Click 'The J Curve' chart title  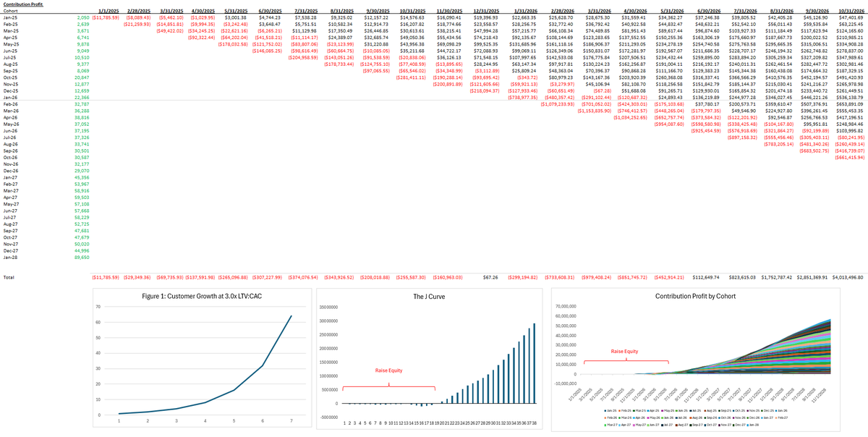[428, 297]
